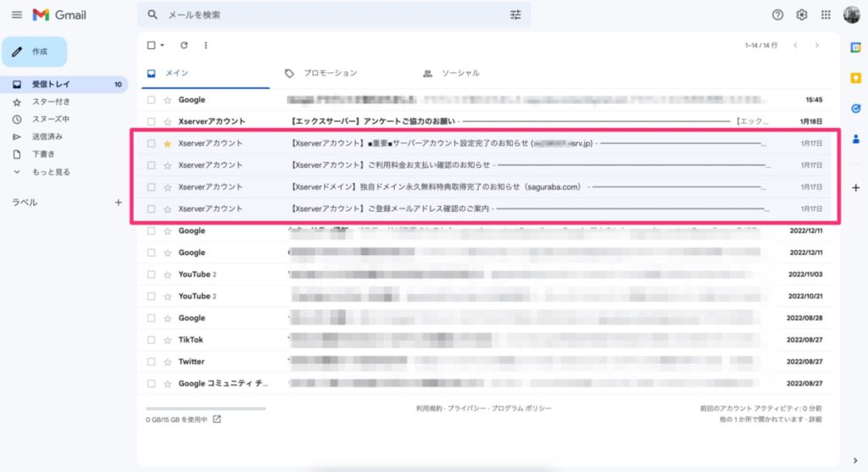Select the アンケートご協力のお願い email checkbox

tap(151, 122)
